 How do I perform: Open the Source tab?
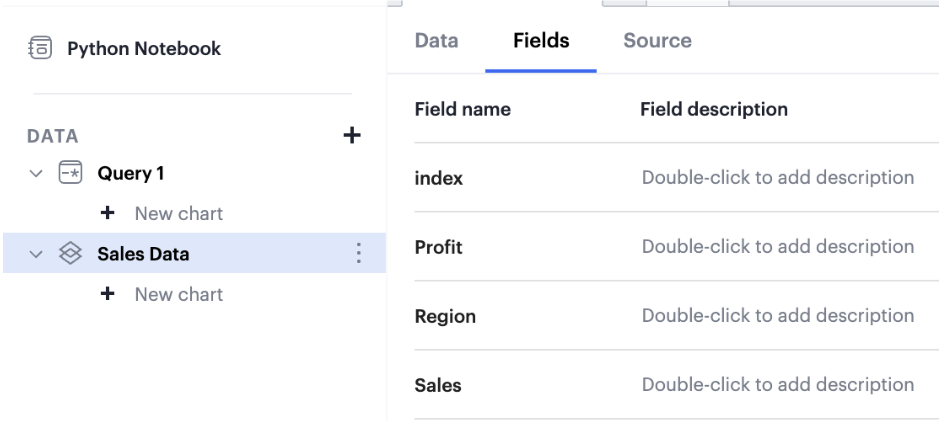(657, 41)
